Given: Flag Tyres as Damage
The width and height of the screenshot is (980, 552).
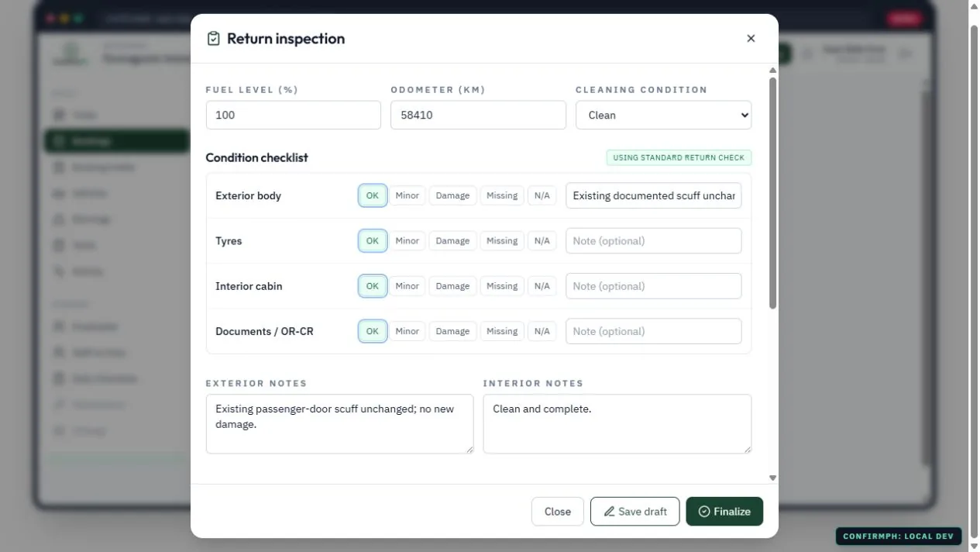Looking at the screenshot, I should coord(452,241).
